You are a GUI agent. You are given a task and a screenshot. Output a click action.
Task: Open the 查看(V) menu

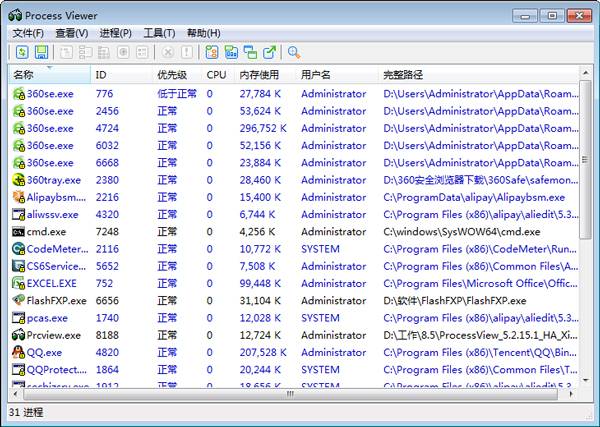pyautogui.click(x=72, y=33)
